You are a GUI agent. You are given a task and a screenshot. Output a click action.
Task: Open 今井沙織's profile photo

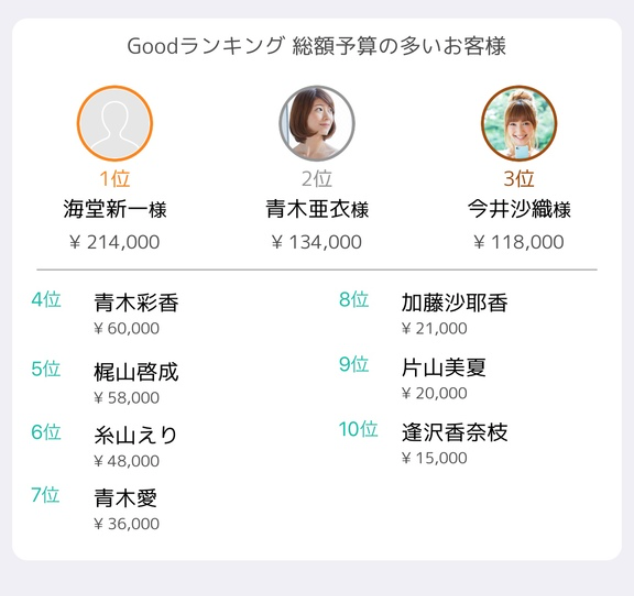pos(518,124)
